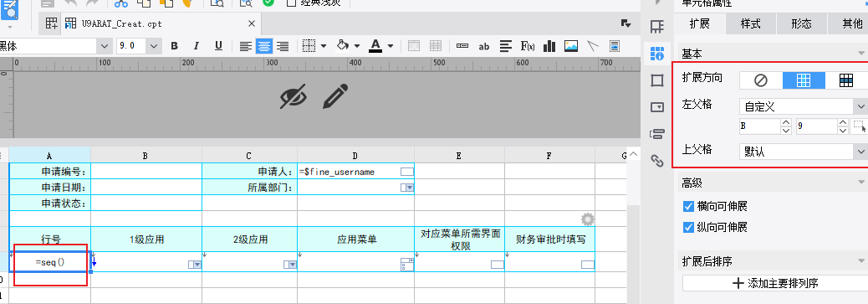The image size is (868, 304).
Task: Click 添加主要排列序 button
Action: (775, 283)
